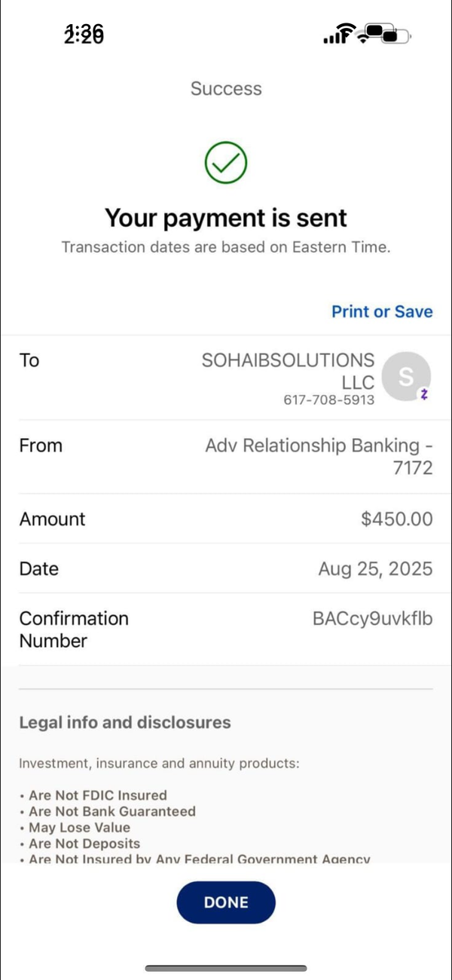Tap the battery indicator in status bar

point(387,34)
